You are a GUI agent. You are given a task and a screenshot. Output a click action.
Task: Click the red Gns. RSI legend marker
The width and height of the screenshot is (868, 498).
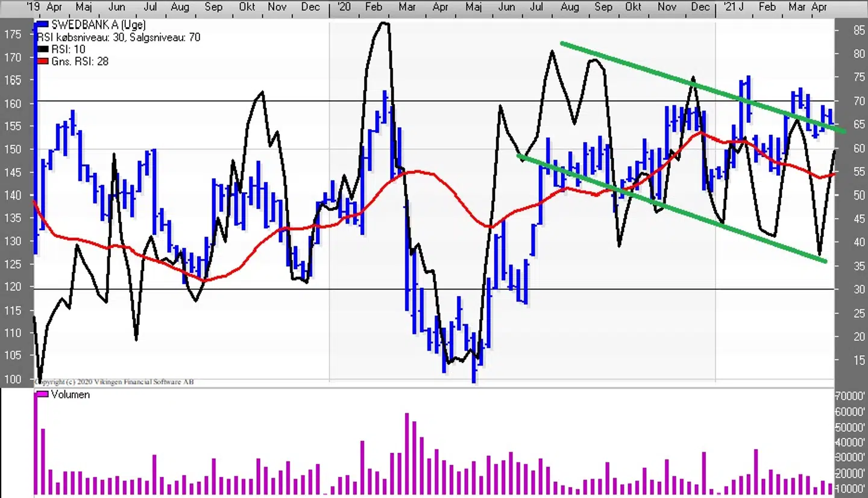pyautogui.click(x=42, y=61)
